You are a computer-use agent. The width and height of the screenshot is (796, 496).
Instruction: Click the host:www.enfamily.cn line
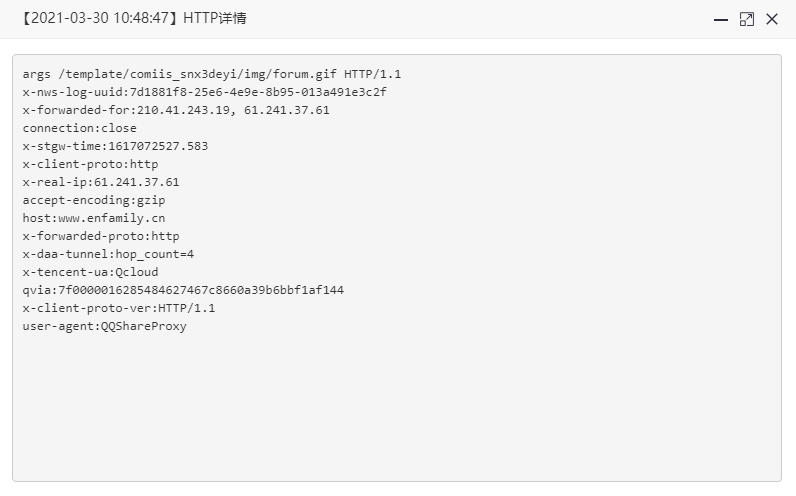94,218
